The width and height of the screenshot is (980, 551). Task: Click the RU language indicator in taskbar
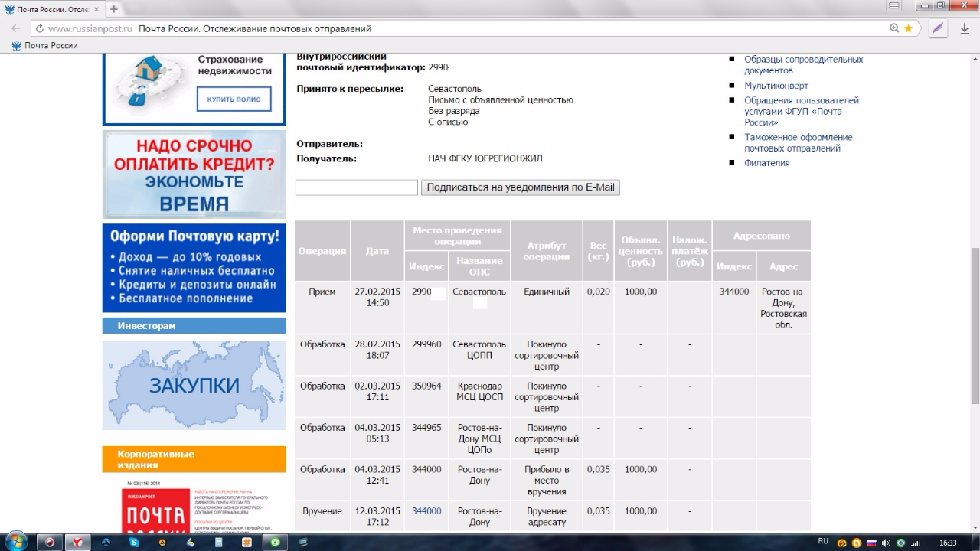coord(823,541)
